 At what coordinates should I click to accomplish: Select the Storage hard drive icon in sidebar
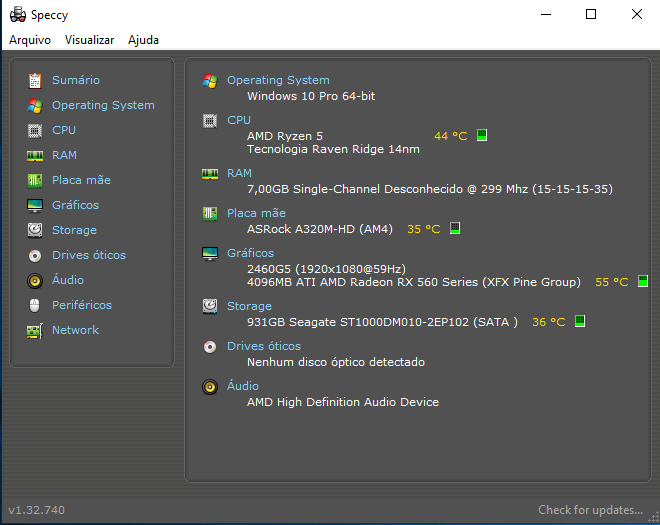(x=35, y=230)
